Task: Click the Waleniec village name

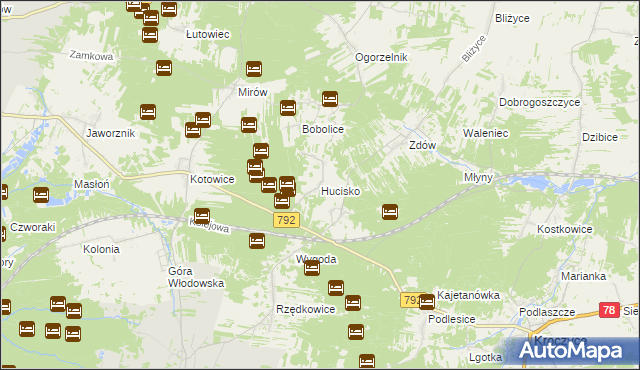Action: (486, 133)
